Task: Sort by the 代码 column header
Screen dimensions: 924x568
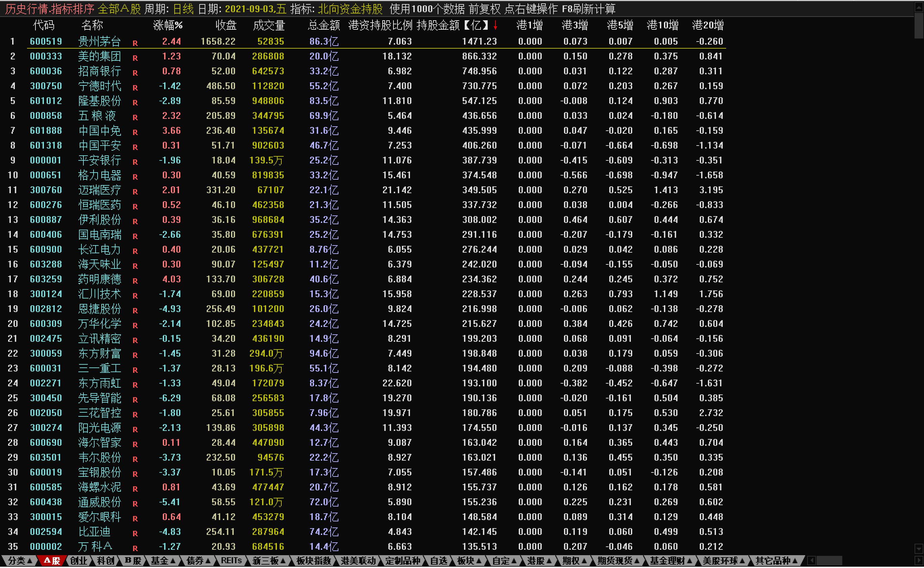Action: 44,25
